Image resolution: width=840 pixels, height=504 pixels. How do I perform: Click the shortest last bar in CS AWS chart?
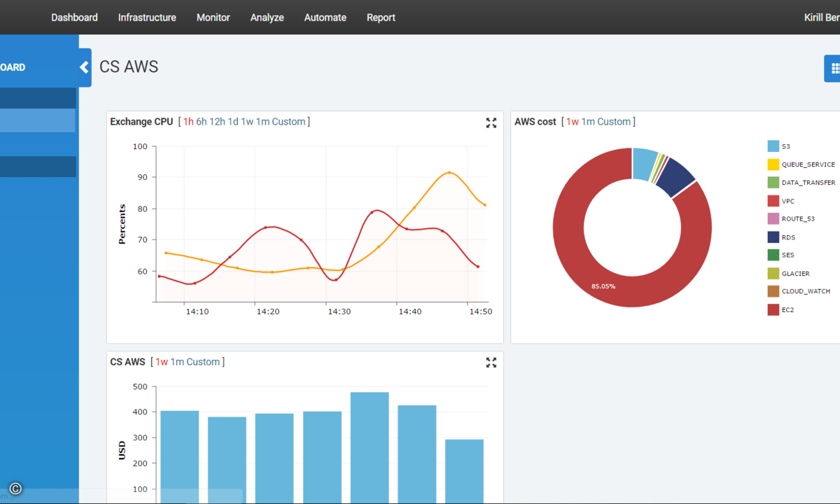point(464,471)
